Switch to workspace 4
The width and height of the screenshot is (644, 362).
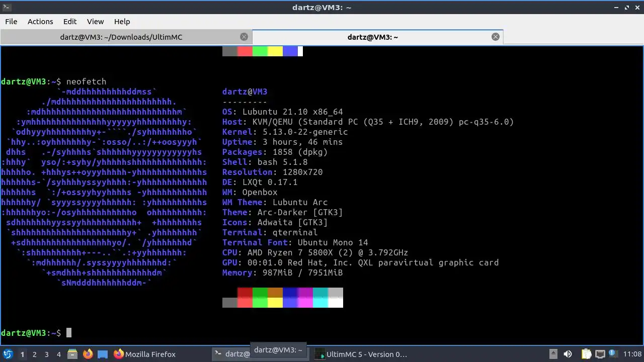tap(58, 354)
